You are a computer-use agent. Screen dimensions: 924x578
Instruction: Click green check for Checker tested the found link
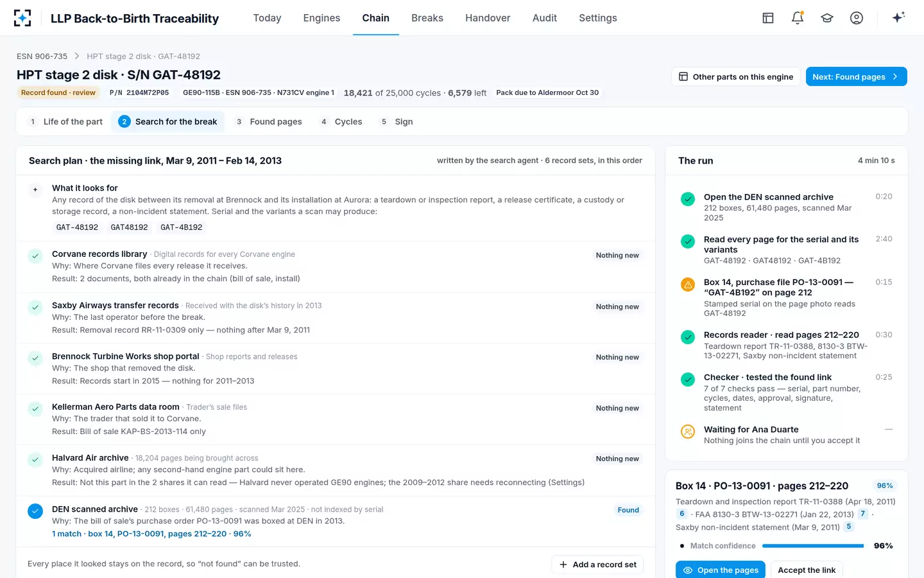[688, 380]
